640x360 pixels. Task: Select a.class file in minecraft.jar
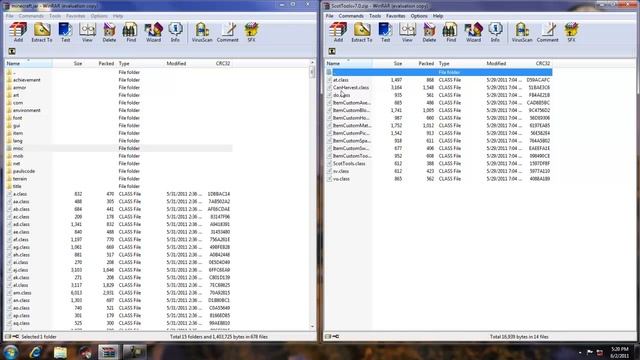(x=20, y=194)
